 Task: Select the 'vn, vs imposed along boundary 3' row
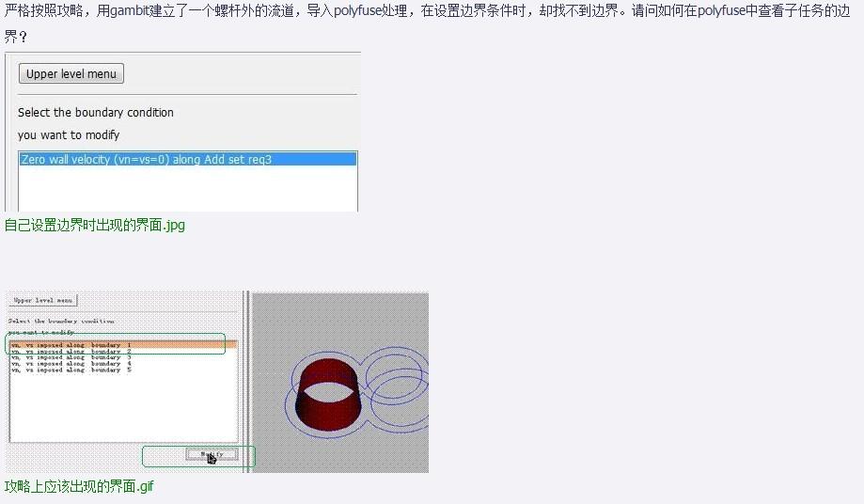click(123, 357)
